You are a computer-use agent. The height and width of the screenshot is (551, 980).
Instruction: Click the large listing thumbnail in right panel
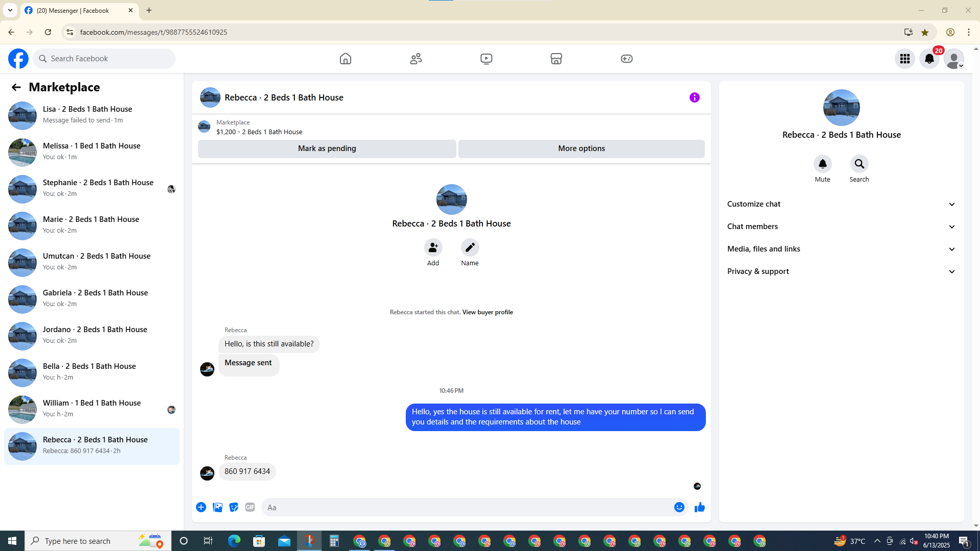click(x=841, y=108)
